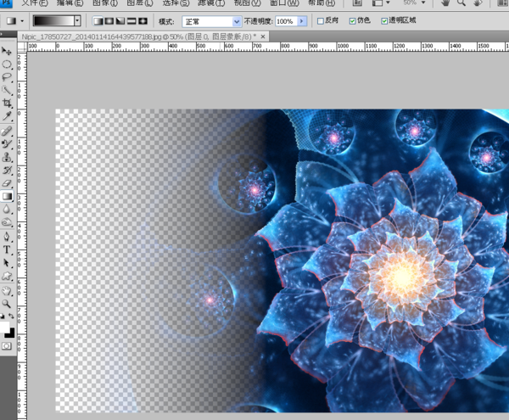Select the Type tool
This screenshot has height=420, width=509.
pos(7,250)
